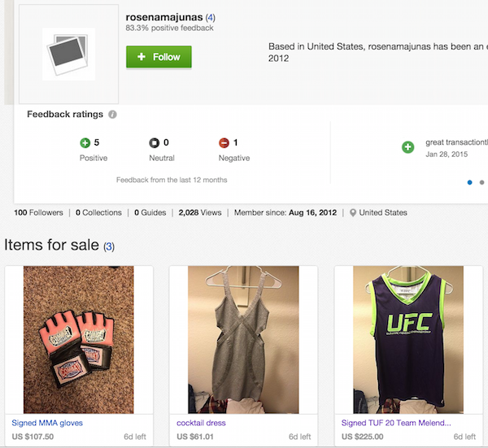The height and width of the screenshot is (448, 488).
Task: Follow seller rosenamajunas
Action: pos(159,57)
